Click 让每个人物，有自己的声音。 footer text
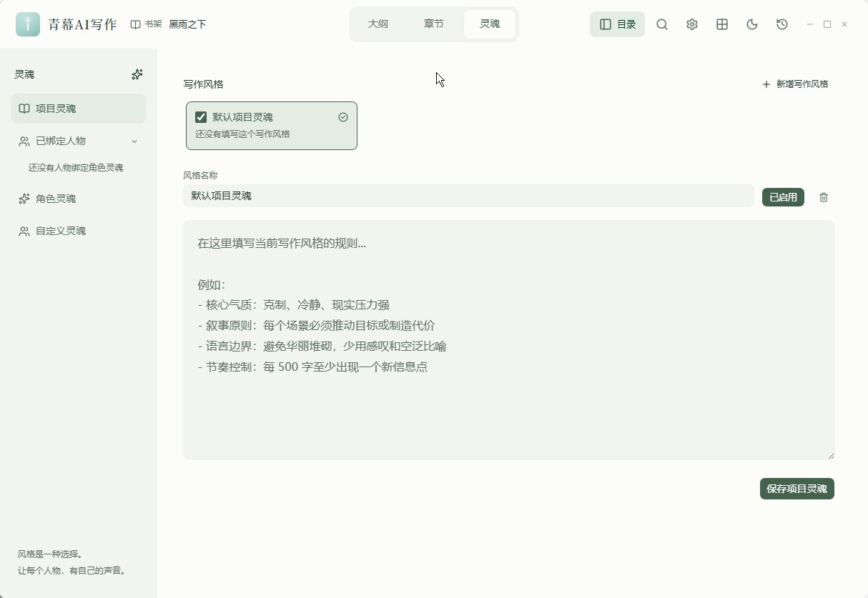This screenshot has height=598, width=868. (73, 571)
